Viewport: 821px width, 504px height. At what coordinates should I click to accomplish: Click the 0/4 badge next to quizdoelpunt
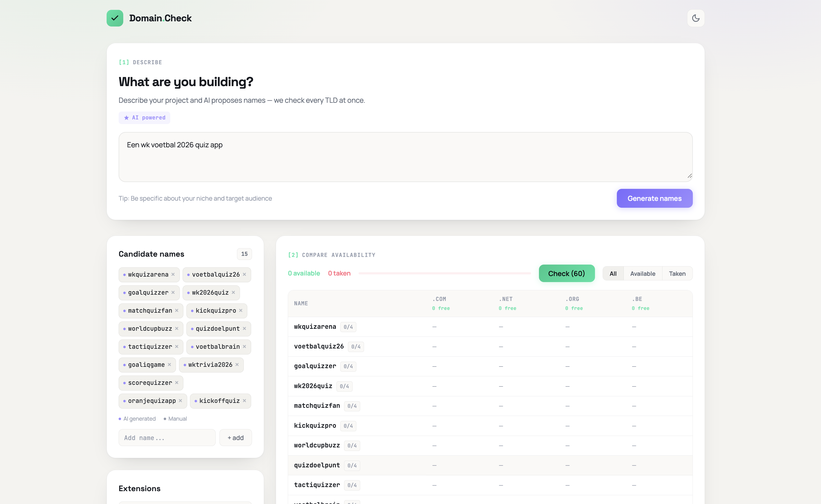click(x=352, y=465)
